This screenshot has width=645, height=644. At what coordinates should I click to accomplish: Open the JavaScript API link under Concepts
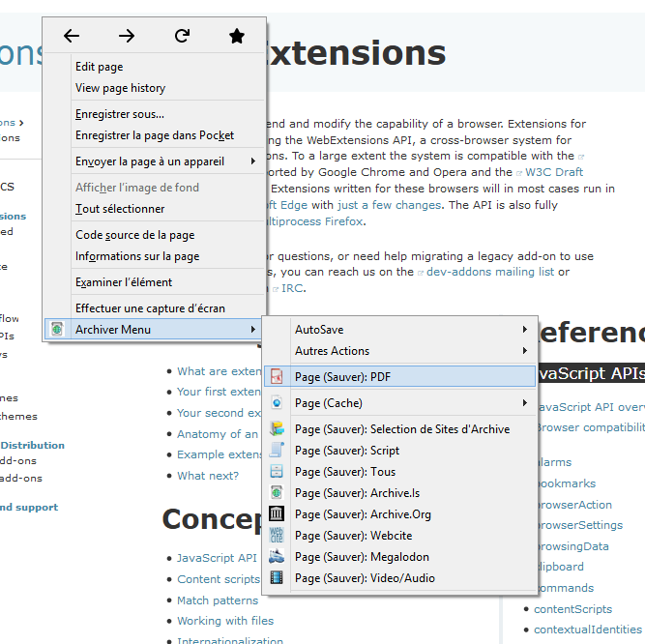click(217, 558)
